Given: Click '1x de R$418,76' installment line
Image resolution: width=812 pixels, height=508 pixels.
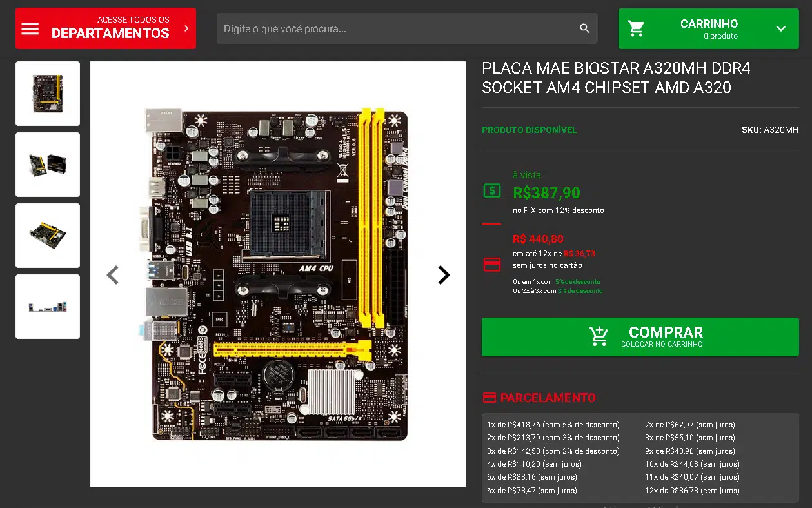Looking at the screenshot, I should coord(553,425).
